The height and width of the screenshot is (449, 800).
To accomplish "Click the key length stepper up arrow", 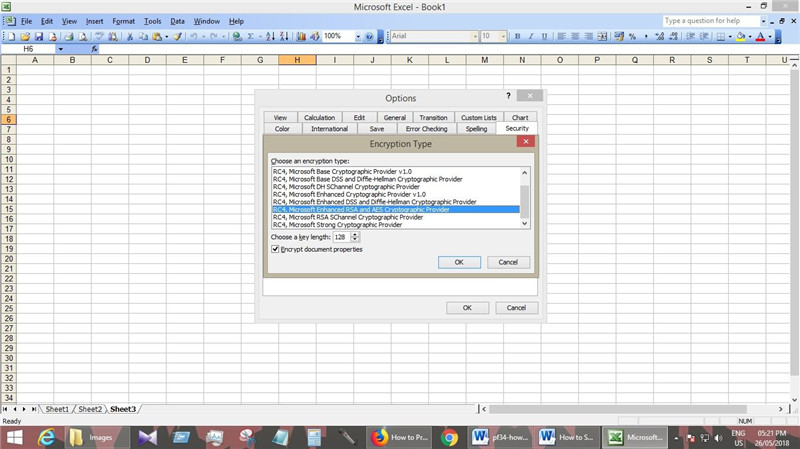I will pyautogui.click(x=355, y=235).
